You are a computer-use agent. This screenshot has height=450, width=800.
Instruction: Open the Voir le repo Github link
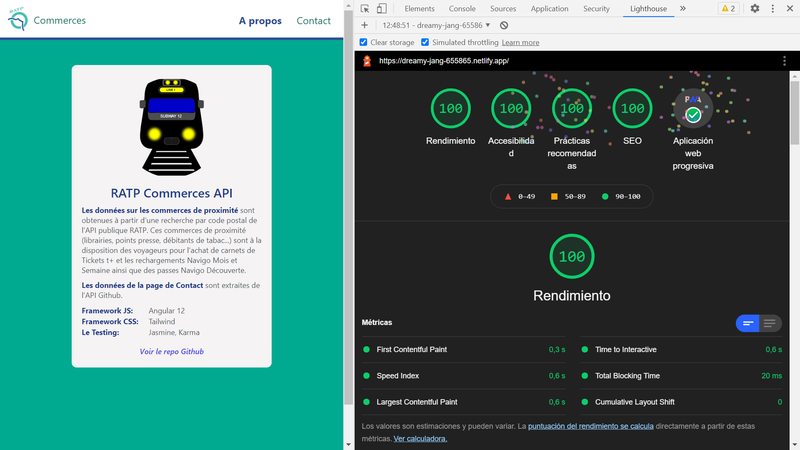pos(171,352)
